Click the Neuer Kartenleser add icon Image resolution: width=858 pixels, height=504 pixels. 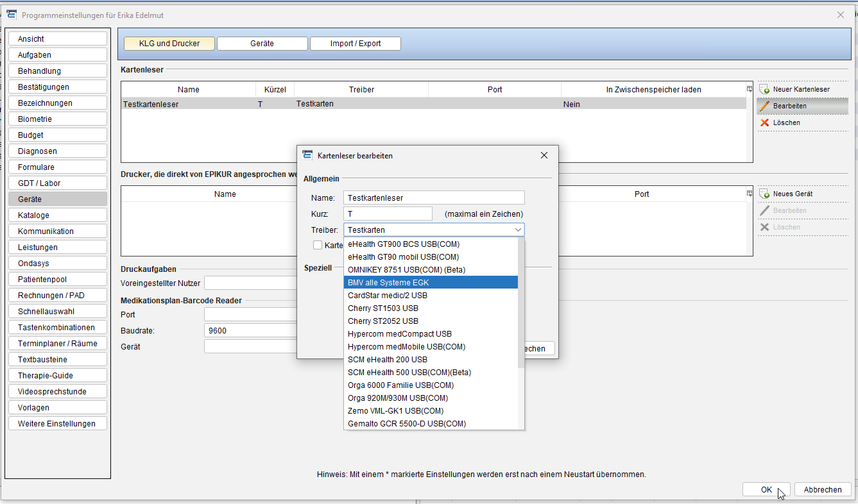click(764, 89)
